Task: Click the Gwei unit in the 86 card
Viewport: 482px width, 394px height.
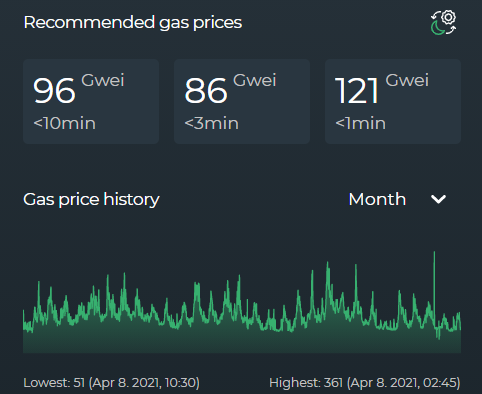Action: click(255, 80)
